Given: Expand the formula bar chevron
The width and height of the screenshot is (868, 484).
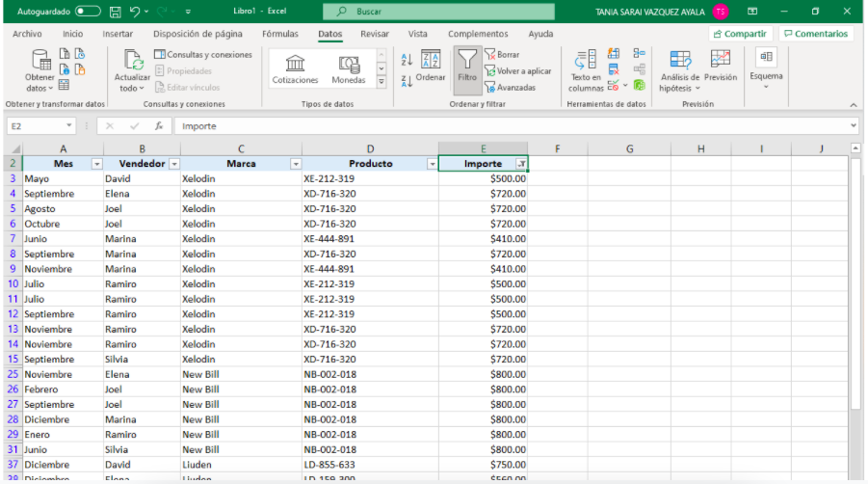Looking at the screenshot, I should click(854, 126).
